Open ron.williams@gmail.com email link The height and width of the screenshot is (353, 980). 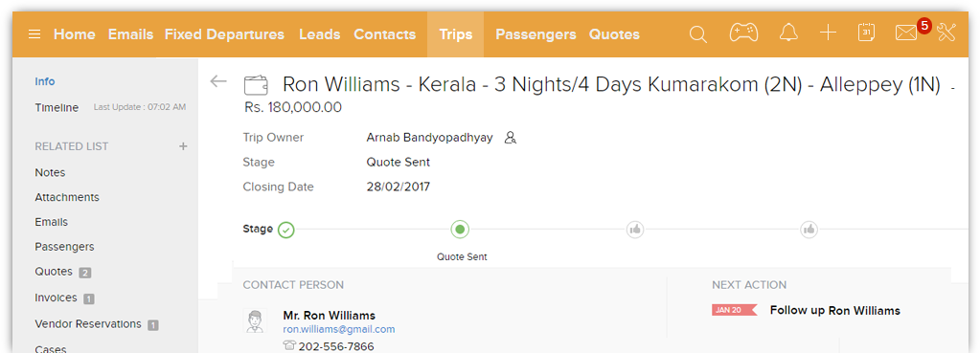(339, 329)
